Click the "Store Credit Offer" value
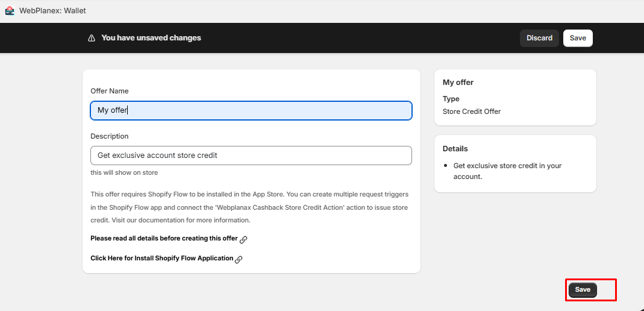This screenshot has width=644, height=311. tap(472, 112)
